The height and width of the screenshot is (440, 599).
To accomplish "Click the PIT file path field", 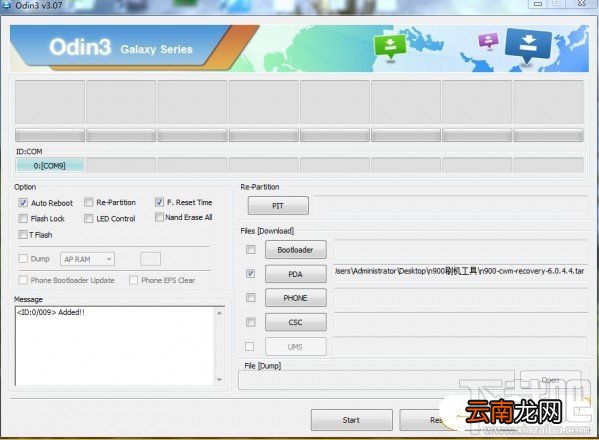I will [x=451, y=205].
